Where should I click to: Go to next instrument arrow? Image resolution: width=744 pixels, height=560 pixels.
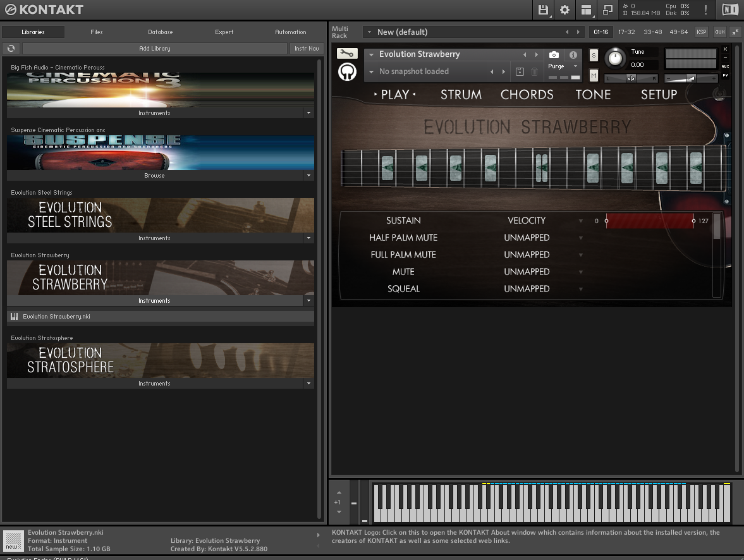coord(537,54)
